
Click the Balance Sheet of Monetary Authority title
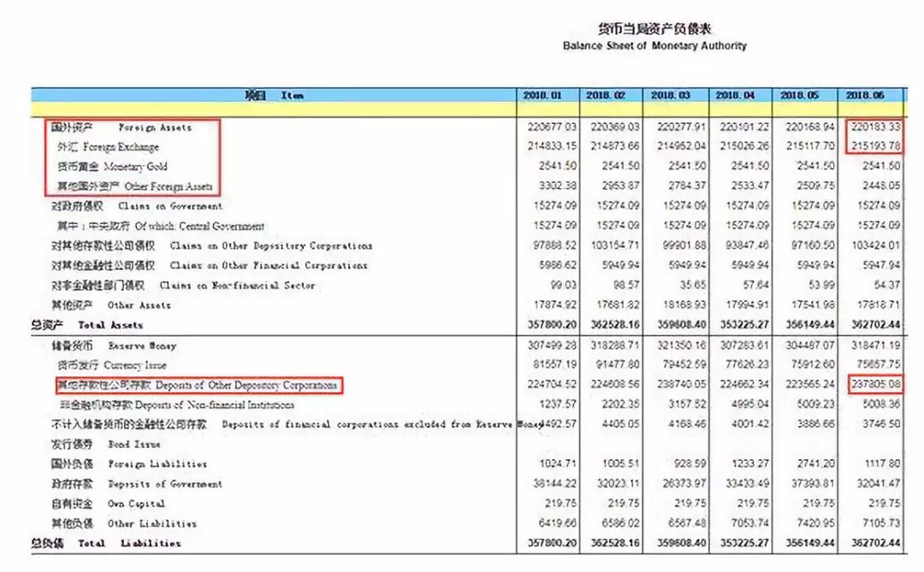click(x=654, y=45)
